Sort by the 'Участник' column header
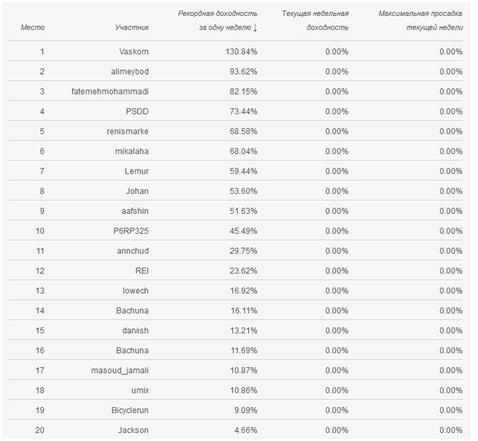478x441 pixels. point(132,27)
